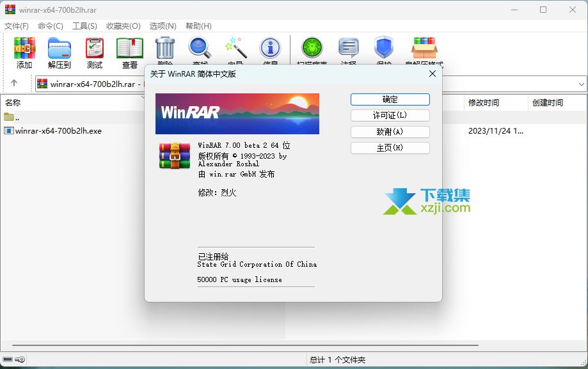Screen dimensions: 588x369
Task: Open the 命令(C) menu
Action: click(51, 26)
